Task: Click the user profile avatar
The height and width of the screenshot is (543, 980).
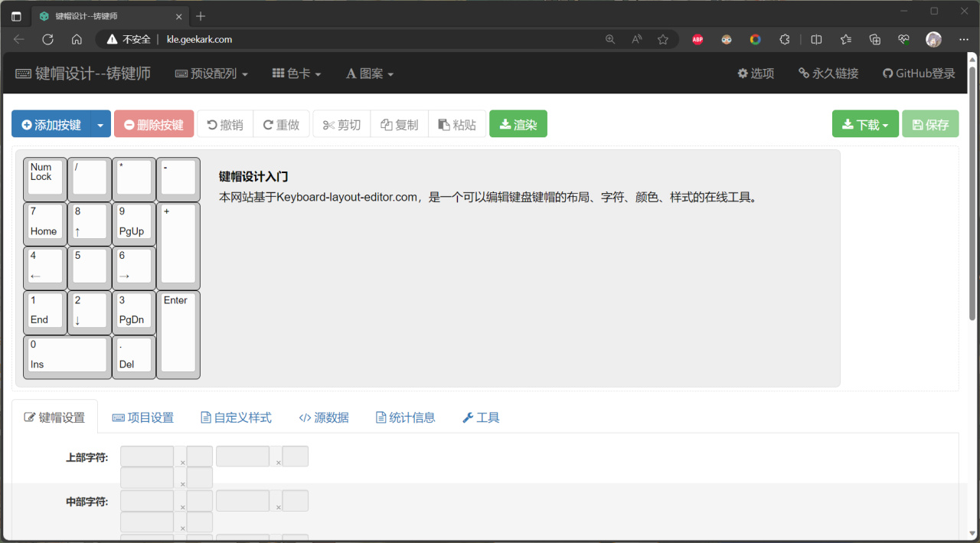Action: 933,39
